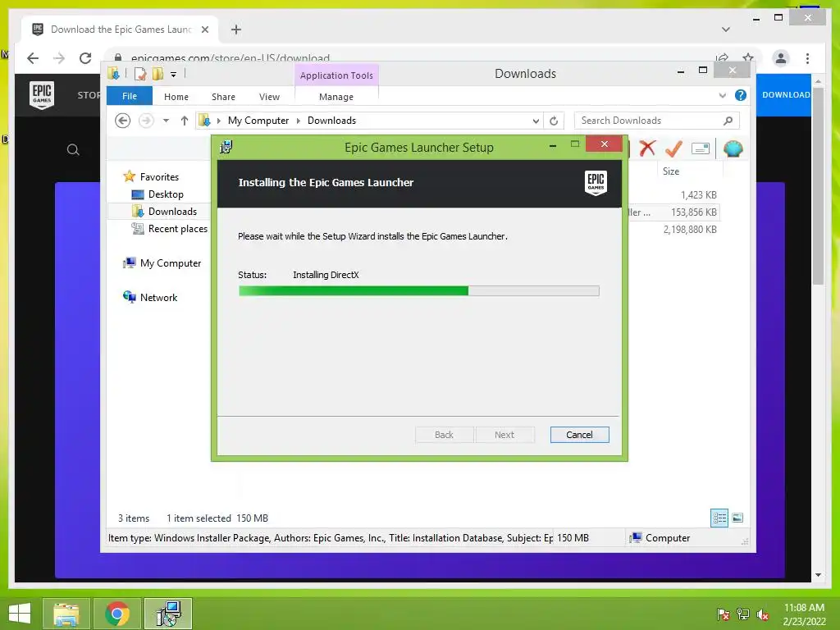Click the red X delete toolbar icon
840x630 pixels.
(x=647, y=148)
